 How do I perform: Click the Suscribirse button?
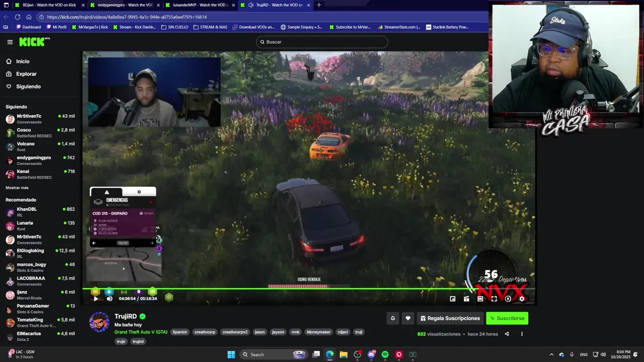coord(507,318)
